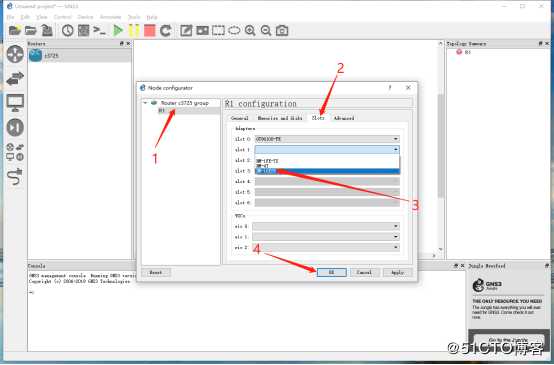Open the View menu
The image size is (554, 365).
tap(41, 17)
